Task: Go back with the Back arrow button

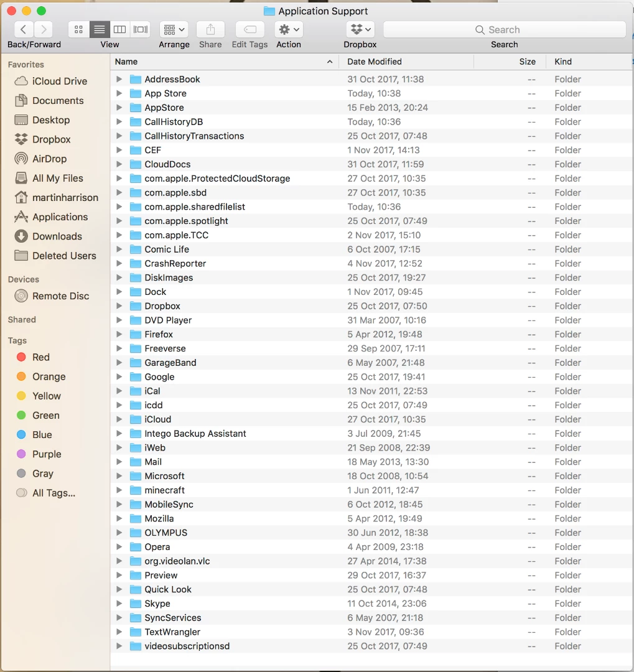Action: point(24,30)
